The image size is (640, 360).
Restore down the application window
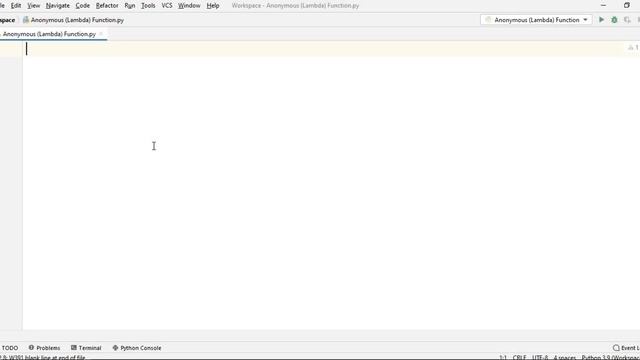pos(627,5)
